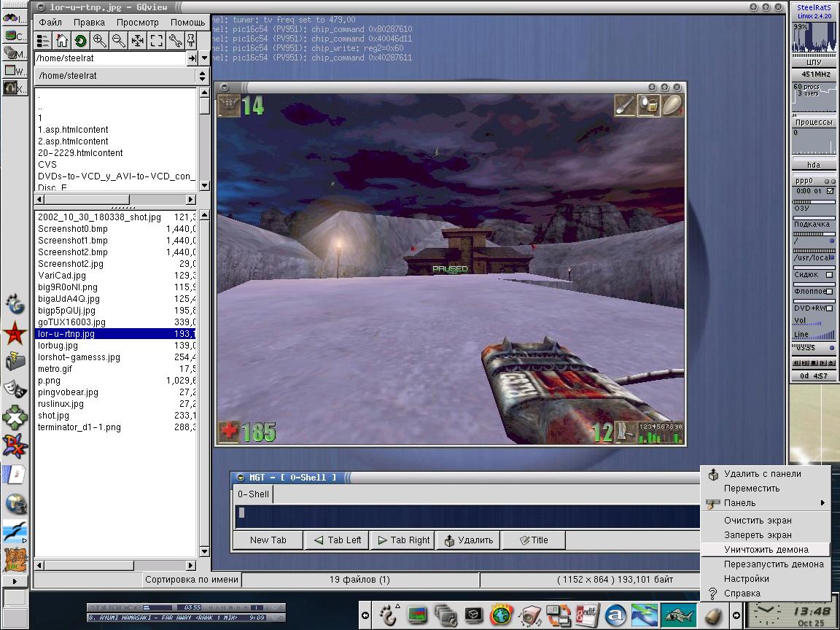Expand the left side panel arrow at bottom
This screenshot has height=630, width=840.
click(15, 580)
